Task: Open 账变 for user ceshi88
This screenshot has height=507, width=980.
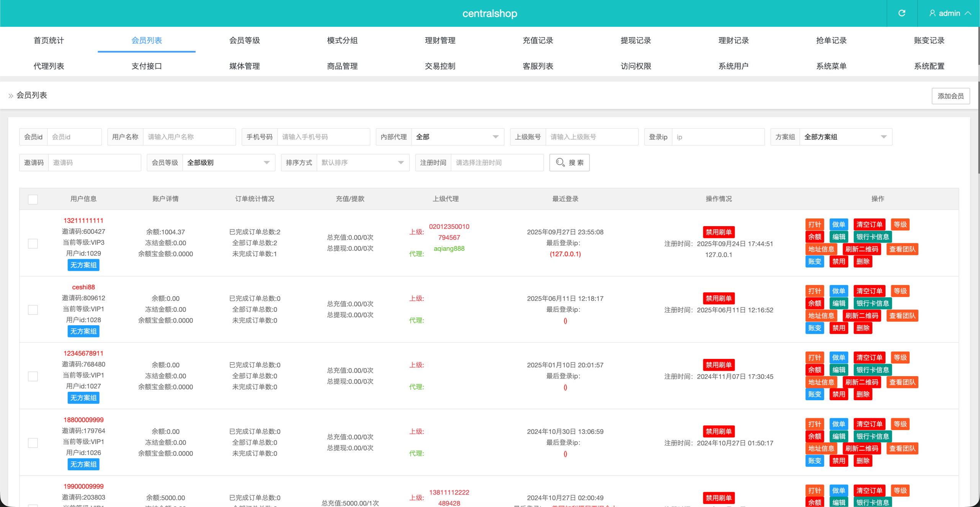Action: 814,328
